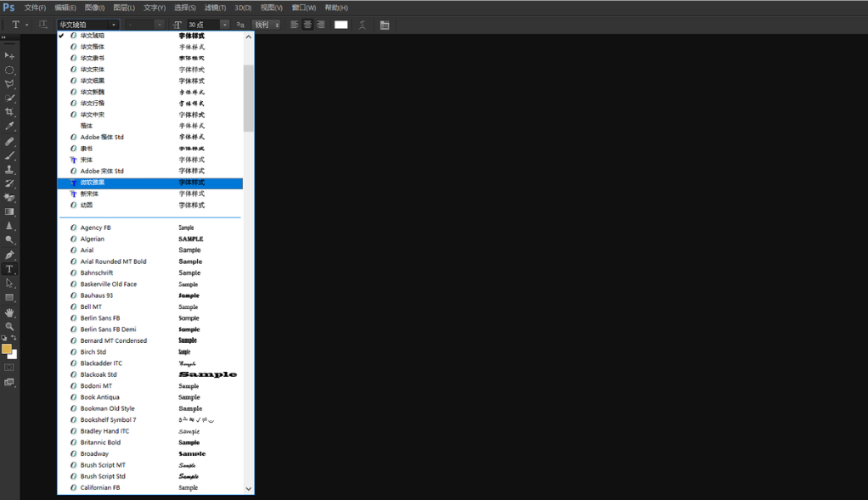Collapse the font family dropdown arrow
This screenshot has width=868, height=500.
coord(114,25)
